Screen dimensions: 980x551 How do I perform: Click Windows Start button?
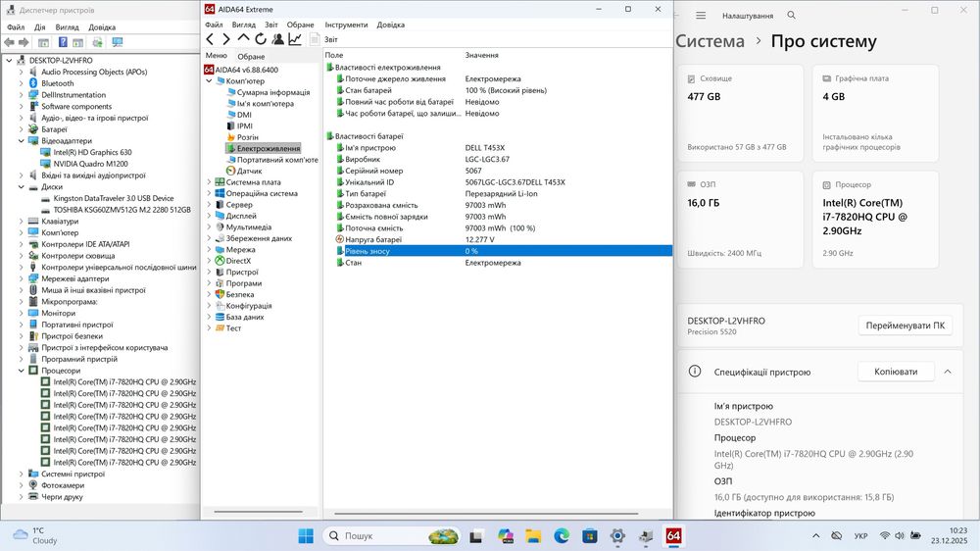click(306, 536)
